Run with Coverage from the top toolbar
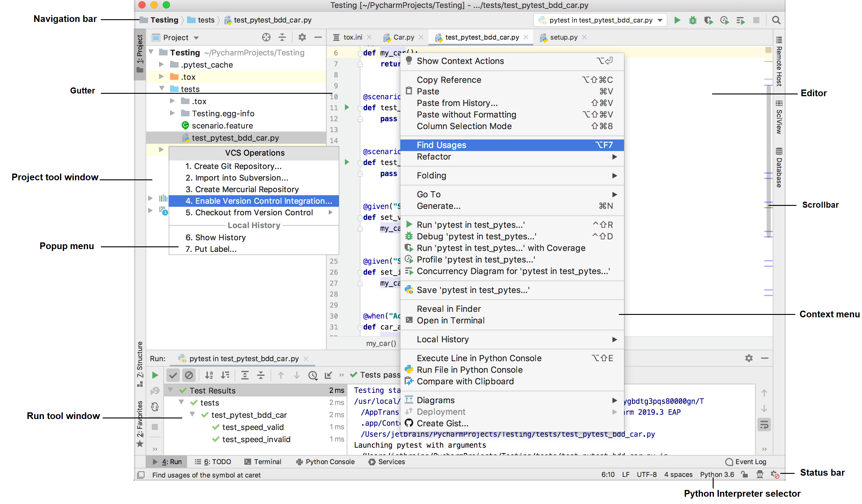This screenshot has height=504, width=862. point(708,20)
